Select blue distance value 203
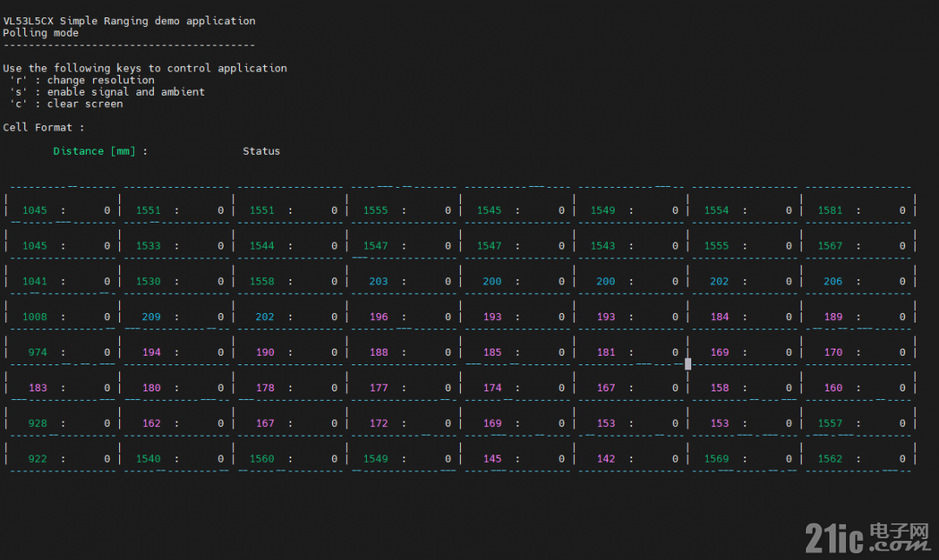Viewport: 939px width, 560px height. pyautogui.click(x=378, y=281)
